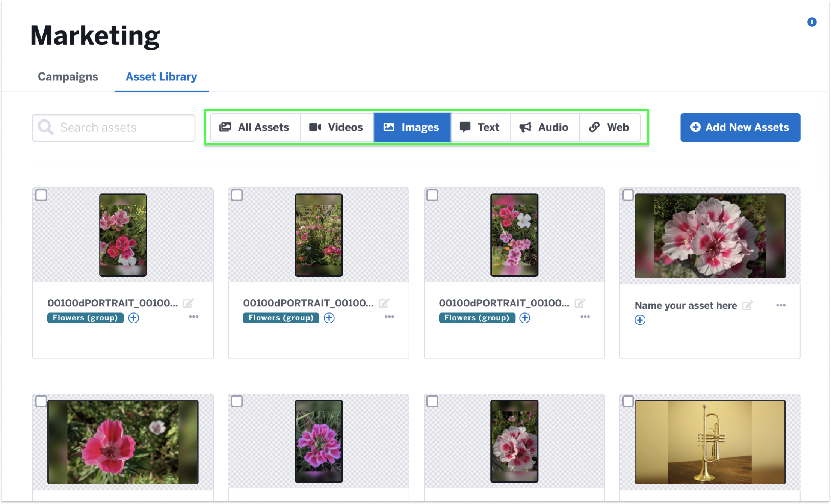Add tag to third Flowers group asset
This screenshot has height=504, width=831.
(x=525, y=318)
